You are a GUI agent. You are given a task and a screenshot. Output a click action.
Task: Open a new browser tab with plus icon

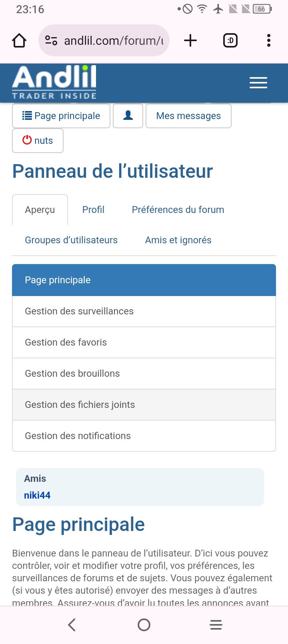(x=190, y=41)
